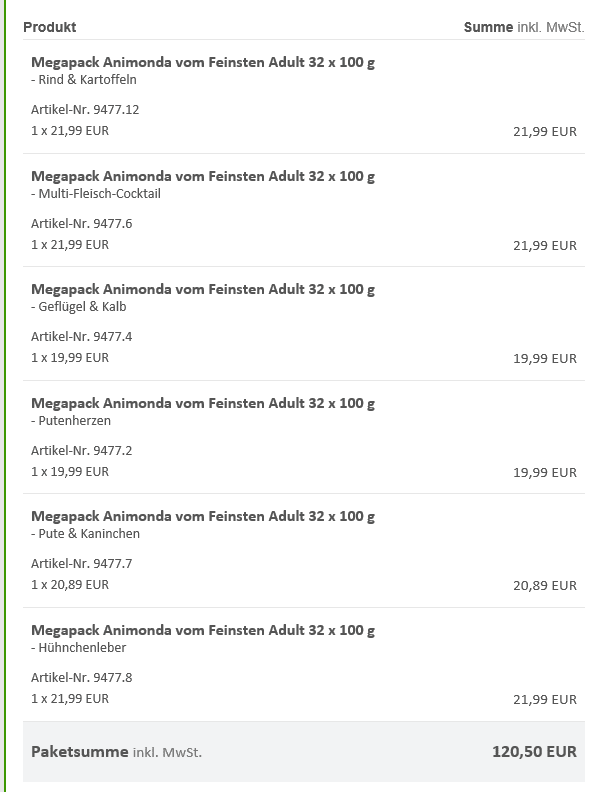Click the Summe inkl. MwSt. header
This screenshot has width=597, height=792.
(524, 27)
